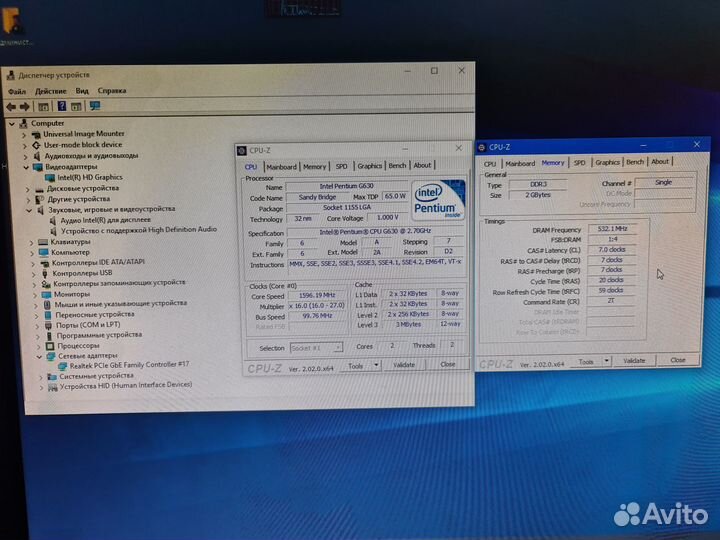This screenshot has height=540, width=720.
Task: Select Аудио Intel(R) для дисплеев device
Action: click(106, 220)
